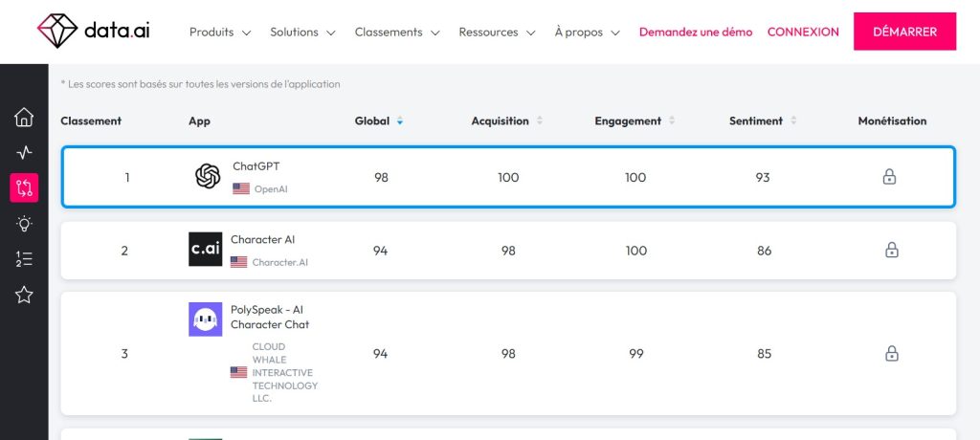Expand the Produits dropdown menu

point(220,32)
